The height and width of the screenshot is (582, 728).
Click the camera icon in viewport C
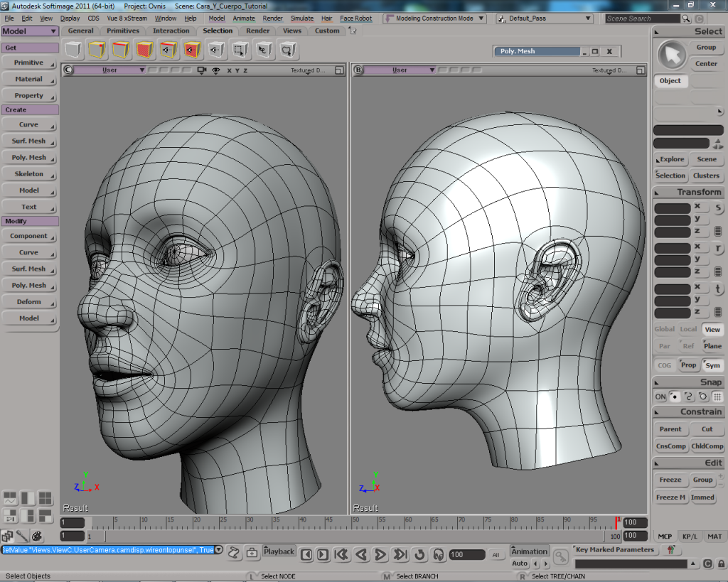201,70
